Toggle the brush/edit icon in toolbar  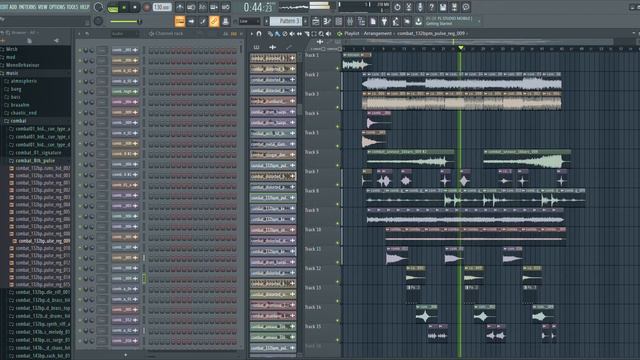[x=202, y=21]
